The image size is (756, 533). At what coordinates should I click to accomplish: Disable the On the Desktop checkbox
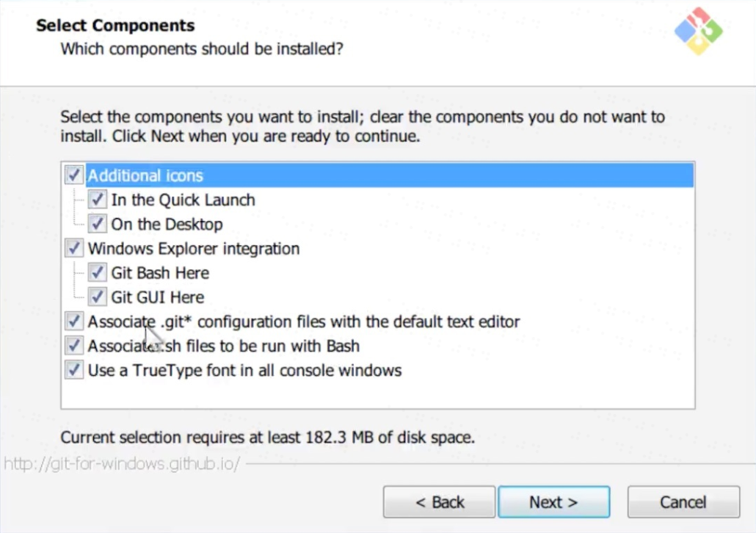(x=97, y=224)
